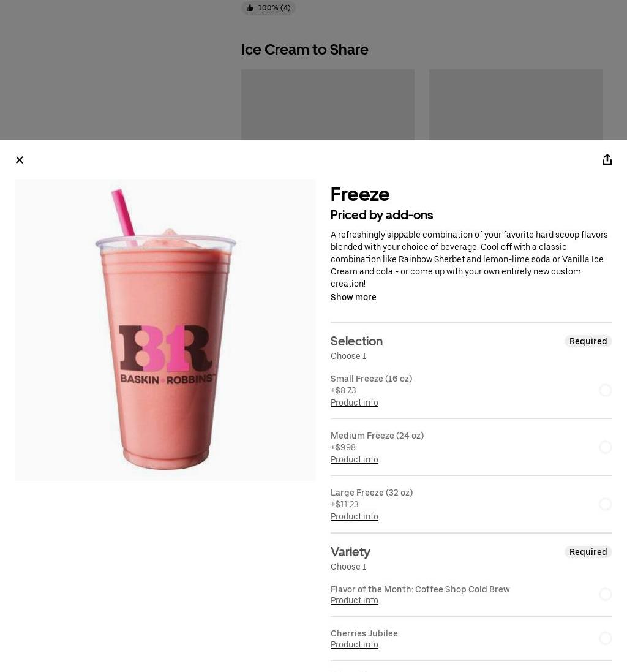The width and height of the screenshot is (627, 672).
Task: Expand description with Show more
Action: (353, 298)
